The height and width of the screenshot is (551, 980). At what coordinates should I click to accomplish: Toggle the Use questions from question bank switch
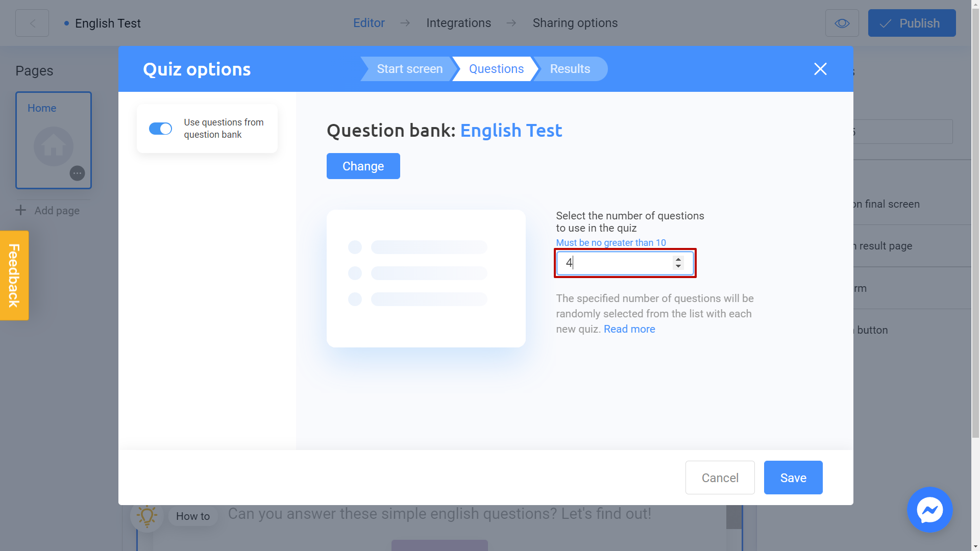tap(160, 128)
